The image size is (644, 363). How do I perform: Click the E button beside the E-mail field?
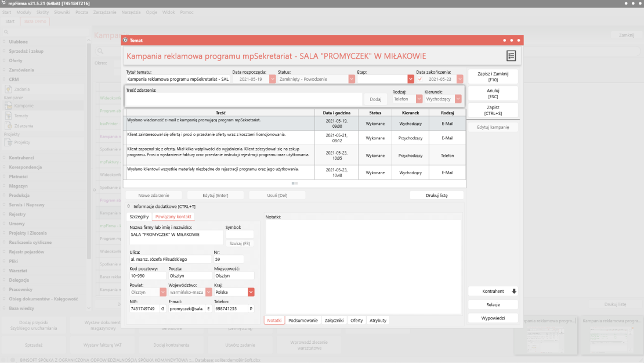[209, 309]
